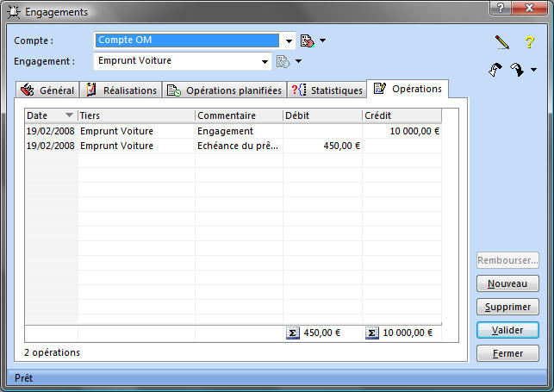Show the Statistiques tab

coord(327,90)
